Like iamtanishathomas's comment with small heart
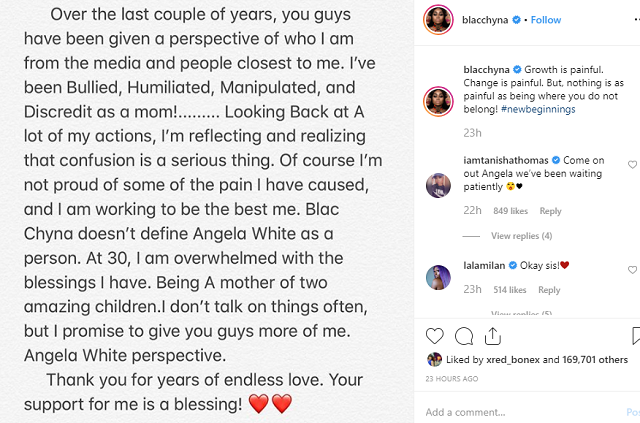 tap(632, 164)
